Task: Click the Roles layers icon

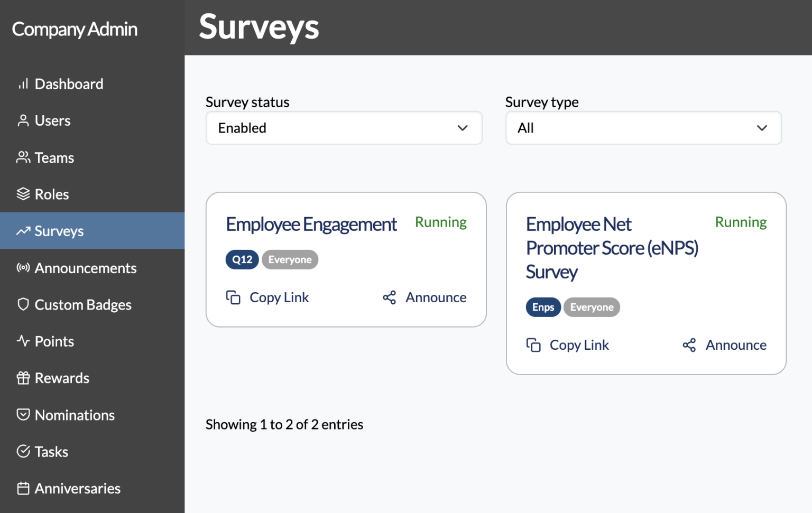Action: coord(23,194)
